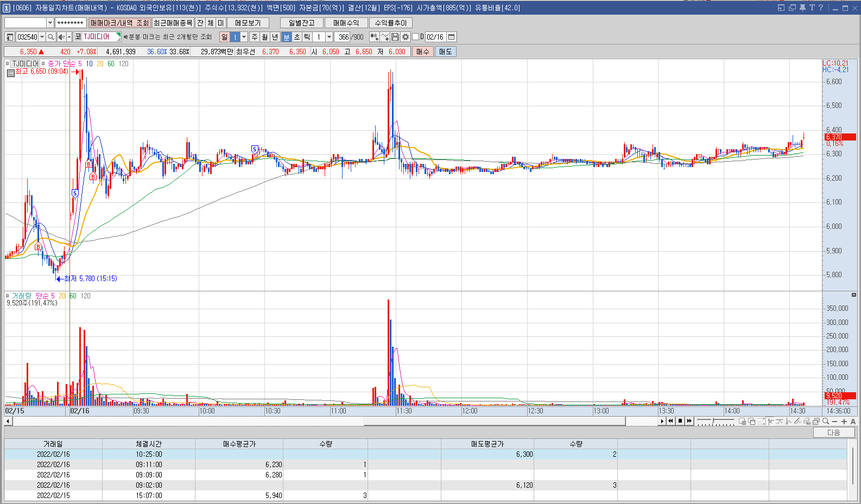Click the 메모보기 button

pos(248,23)
